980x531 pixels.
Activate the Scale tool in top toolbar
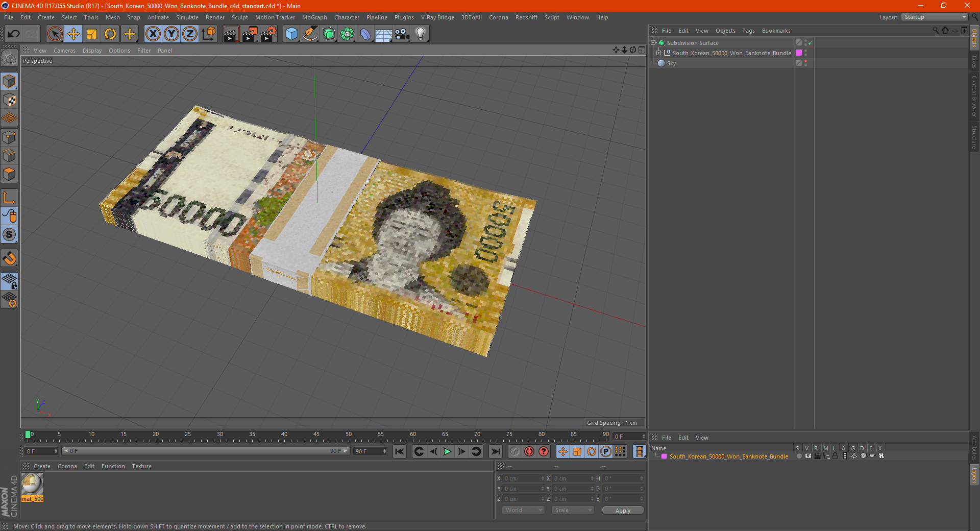click(92, 34)
